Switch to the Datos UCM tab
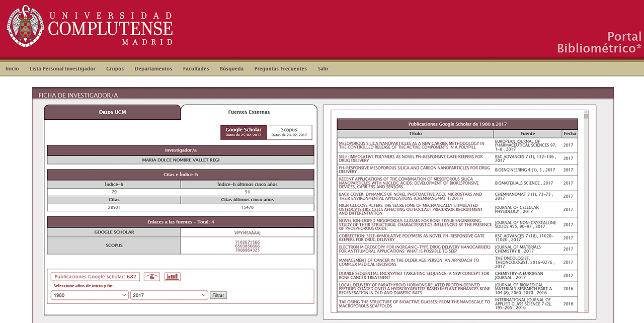The height and width of the screenshot is (323, 644). (x=112, y=112)
